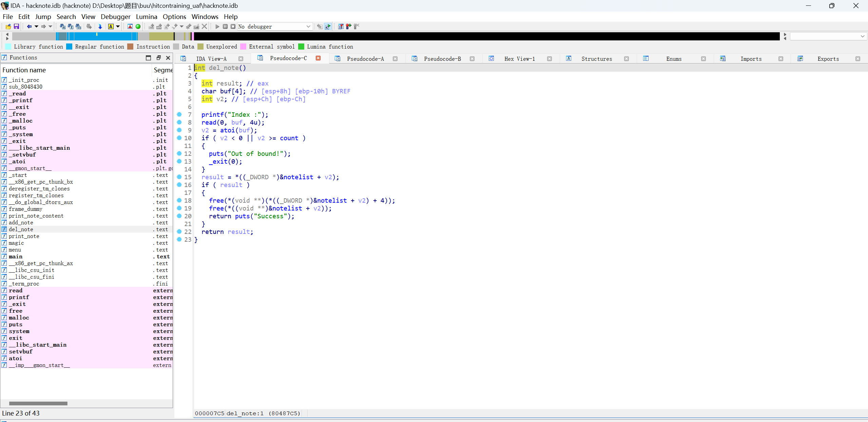Click the Regular function color swatch
868x422 pixels.
pos(69,47)
